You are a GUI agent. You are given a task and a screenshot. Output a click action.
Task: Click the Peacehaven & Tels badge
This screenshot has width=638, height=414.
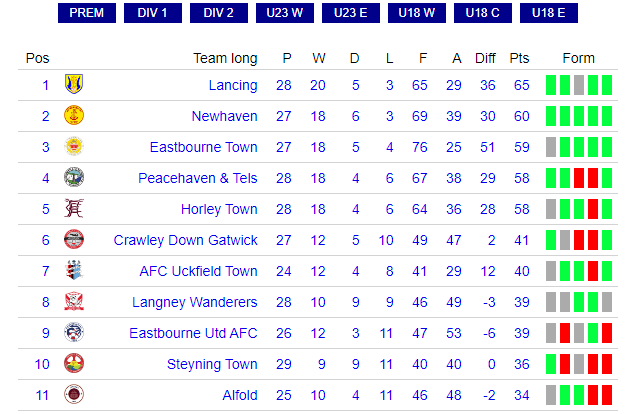[x=74, y=177]
